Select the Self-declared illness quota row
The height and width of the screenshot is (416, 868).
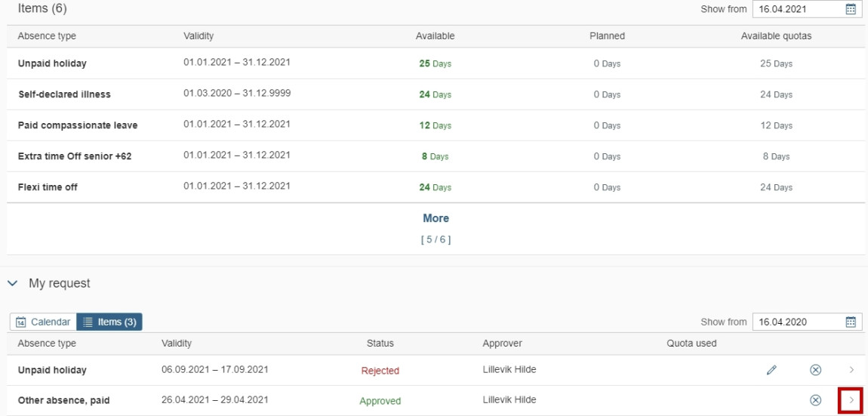pyautogui.click(x=436, y=94)
